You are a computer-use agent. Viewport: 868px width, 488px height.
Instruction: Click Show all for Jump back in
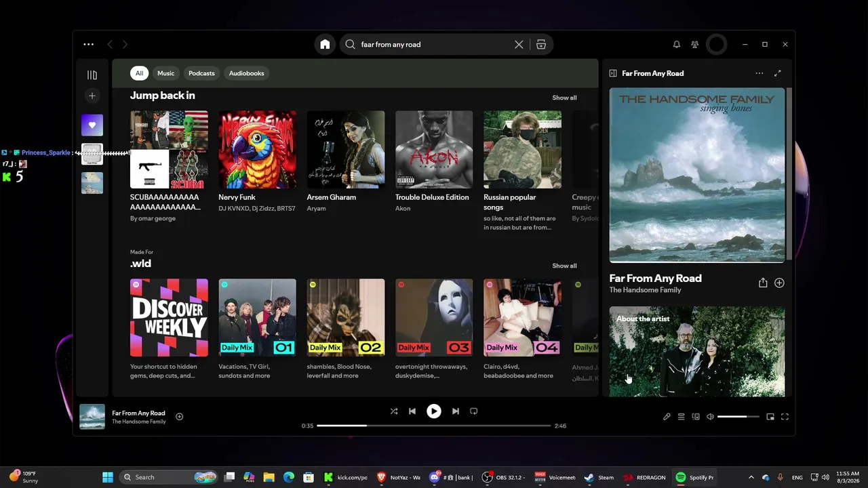[x=564, y=98]
